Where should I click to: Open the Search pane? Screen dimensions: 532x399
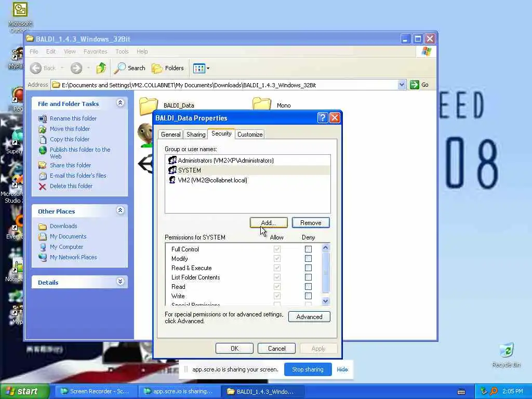[129, 68]
